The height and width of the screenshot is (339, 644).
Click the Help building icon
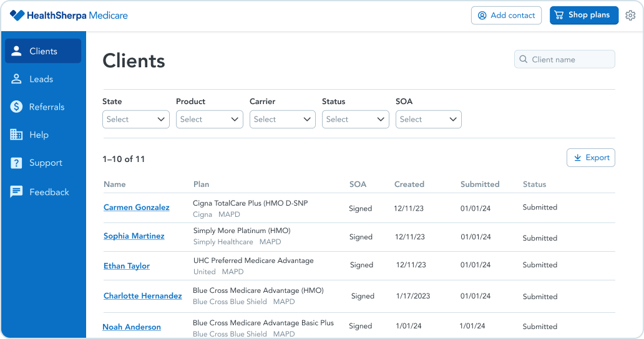[x=16, y=135]
